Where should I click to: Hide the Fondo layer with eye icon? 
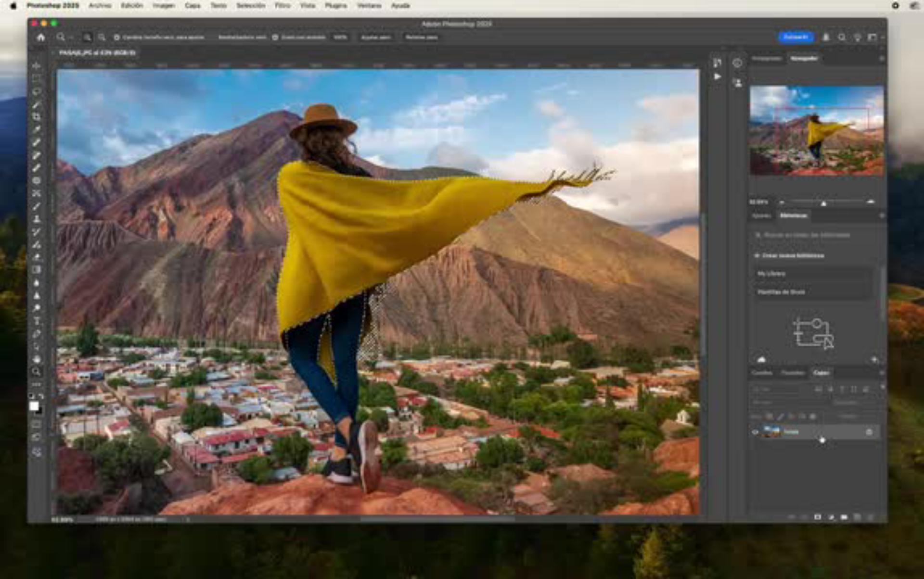point(755,432)
